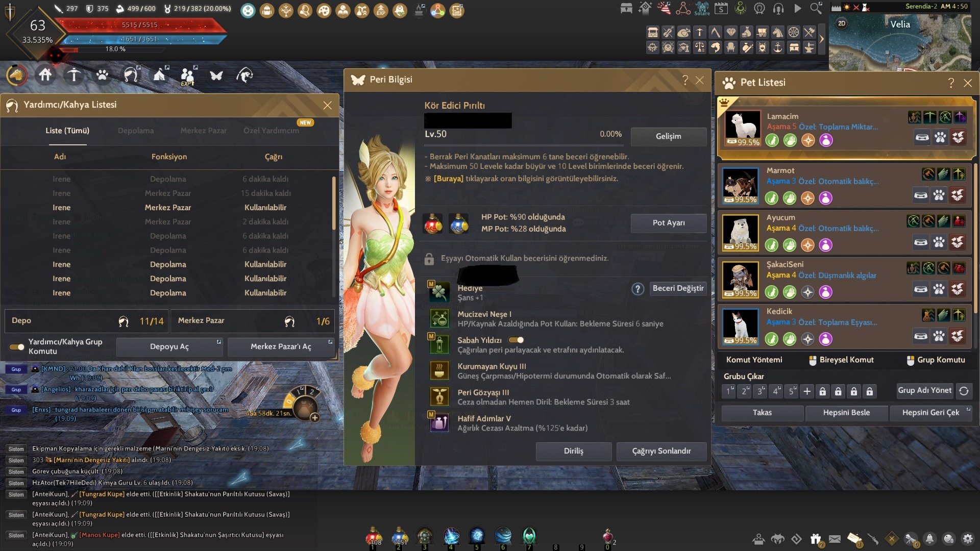Expand the quick slot plus button

(315, 418)
